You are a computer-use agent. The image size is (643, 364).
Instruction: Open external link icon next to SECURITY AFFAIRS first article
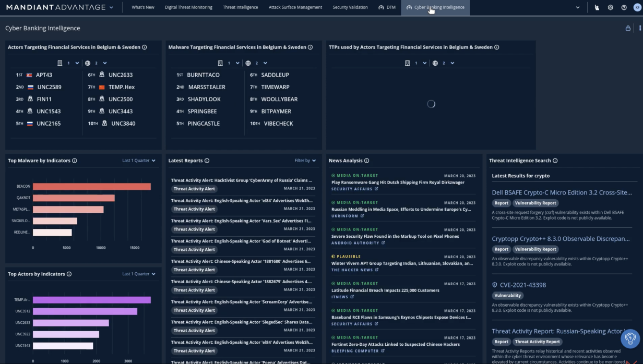(376, 189)
